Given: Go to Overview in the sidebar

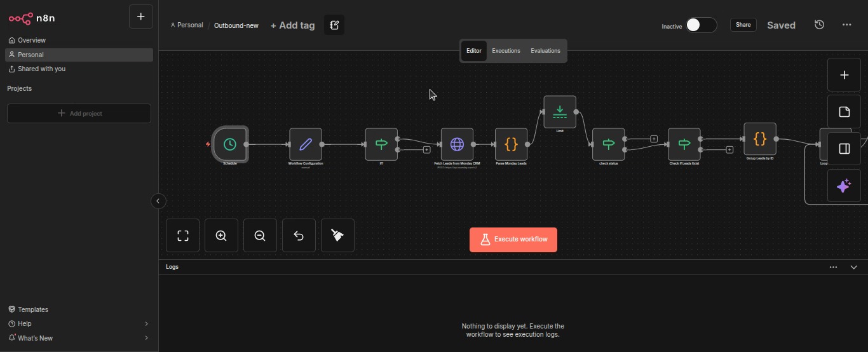Looking at the screenshot, I should coord(79,40).
